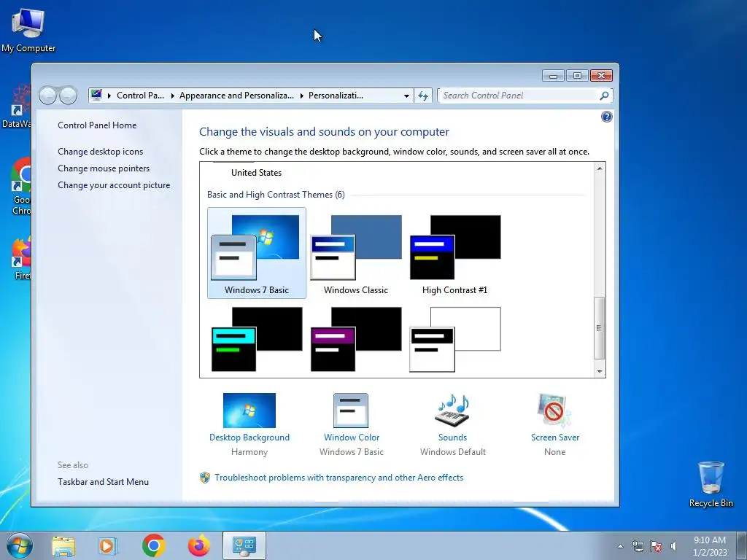Screen dimensions: 747x560
Task: Go to Control Panel Home
Action: click(97, 125)
